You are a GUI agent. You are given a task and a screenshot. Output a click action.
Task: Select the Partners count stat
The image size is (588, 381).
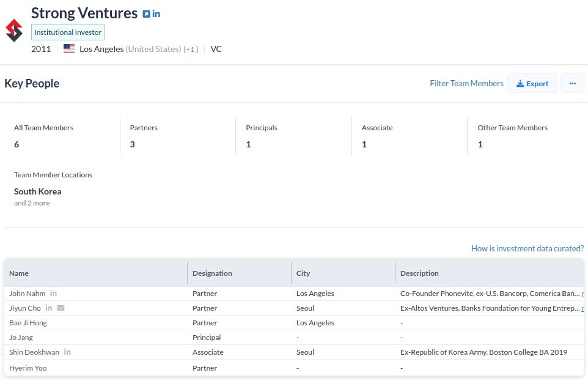[144, 136]
